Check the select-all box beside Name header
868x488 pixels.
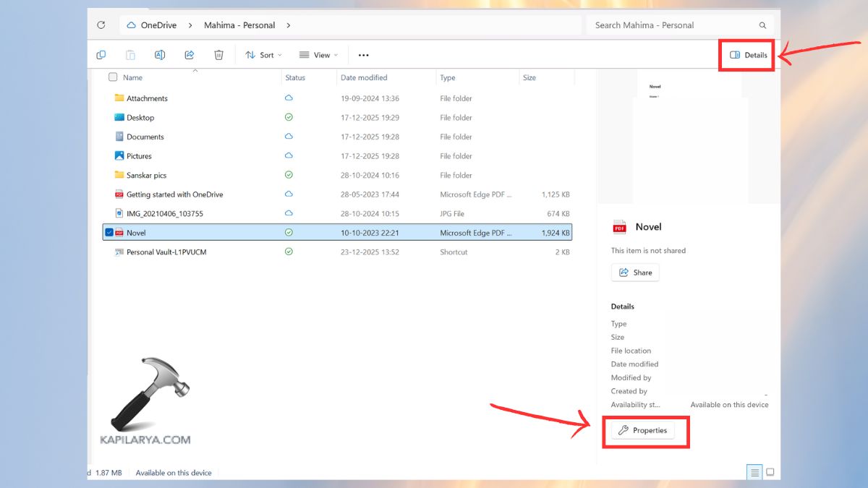click(x=114, y=77)
